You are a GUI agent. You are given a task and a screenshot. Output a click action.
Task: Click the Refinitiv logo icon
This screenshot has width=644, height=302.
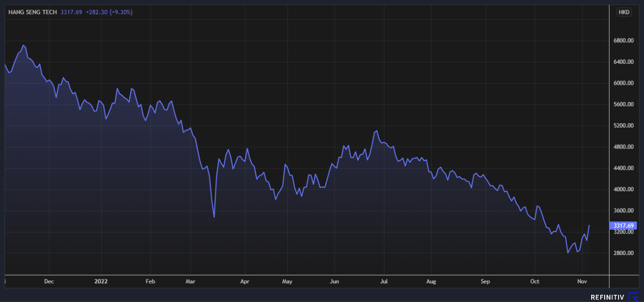(634, 297)
